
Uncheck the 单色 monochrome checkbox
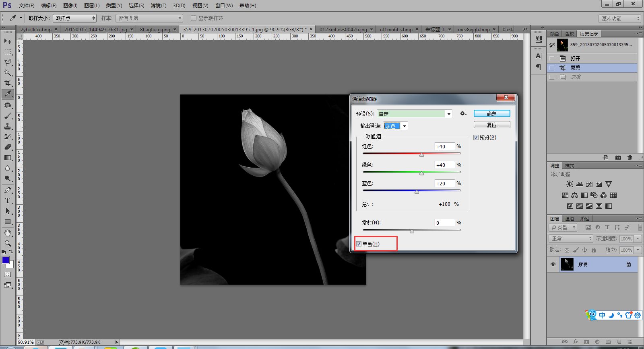click(359, 244)
